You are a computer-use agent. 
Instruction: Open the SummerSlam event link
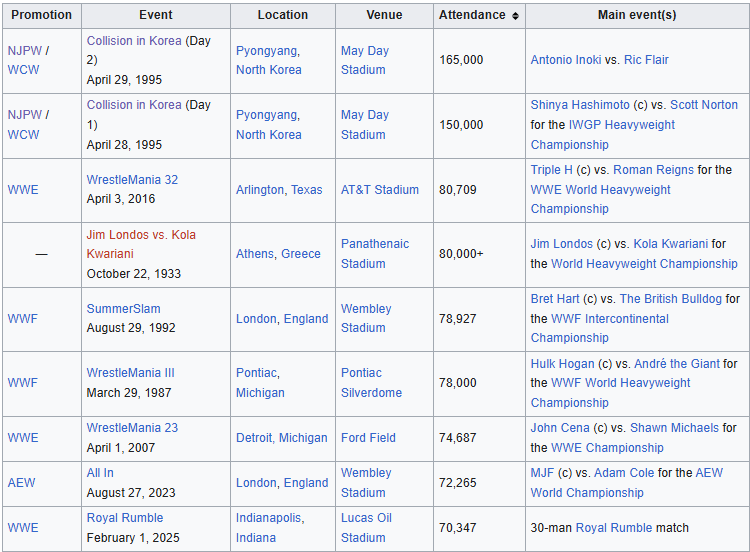click(123, 309)
